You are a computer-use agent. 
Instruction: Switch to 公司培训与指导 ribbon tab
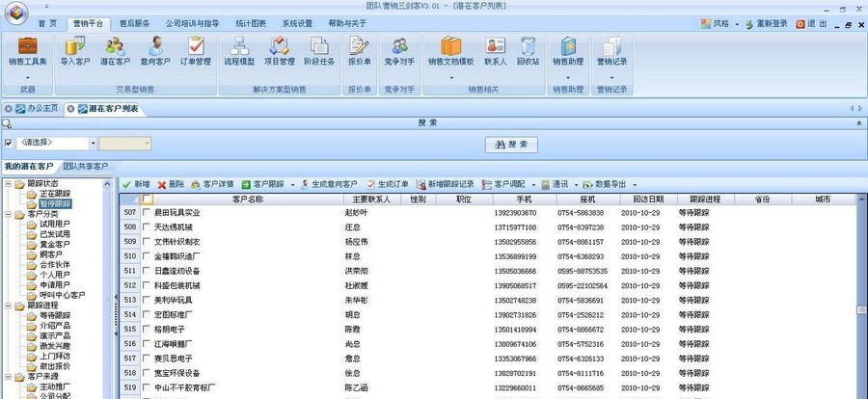[192, 24]
